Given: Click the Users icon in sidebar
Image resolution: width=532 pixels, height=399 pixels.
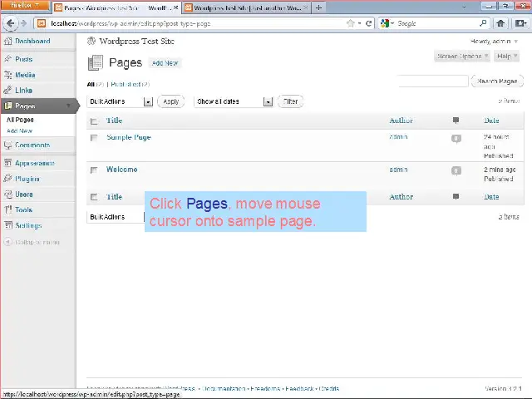Looking at the screenshot, I should (7, 195).
